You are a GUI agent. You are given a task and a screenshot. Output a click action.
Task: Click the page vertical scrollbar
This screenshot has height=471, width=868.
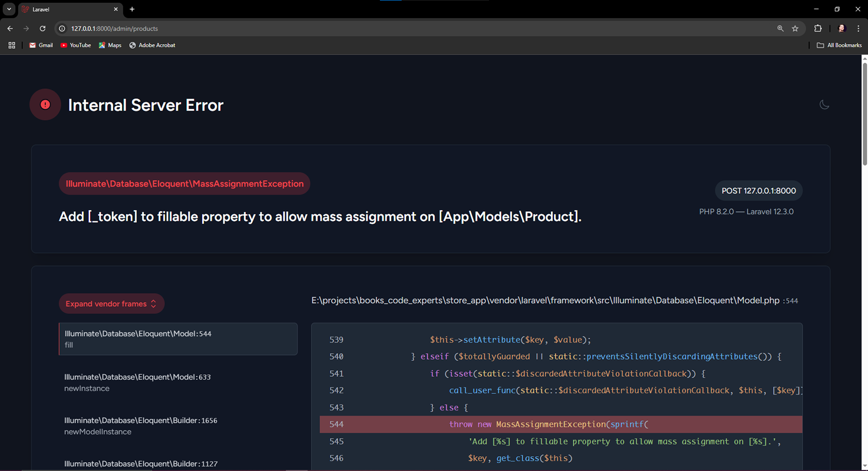pos(864,112)
